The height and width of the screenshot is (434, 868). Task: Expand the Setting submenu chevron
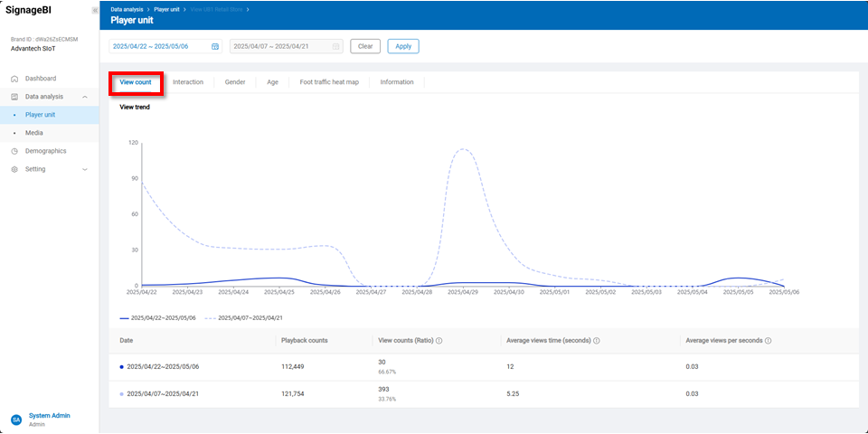tap(85, 169)
